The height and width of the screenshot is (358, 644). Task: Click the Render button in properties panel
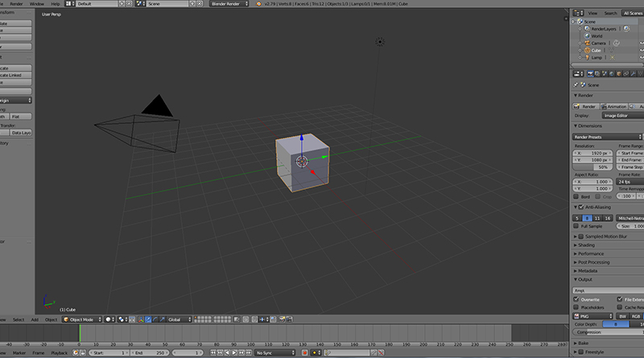585,106
